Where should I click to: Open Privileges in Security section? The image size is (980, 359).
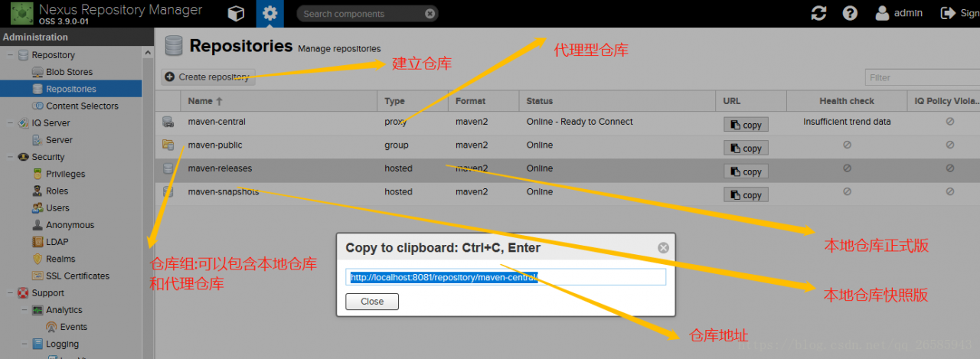click(x=65, y=174)
